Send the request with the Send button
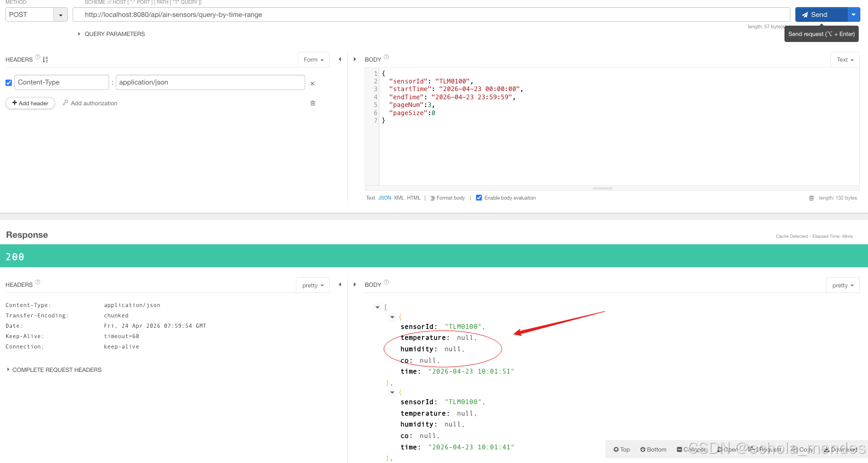The width and height of the screenshot is (868, 463). coord(821,15)
